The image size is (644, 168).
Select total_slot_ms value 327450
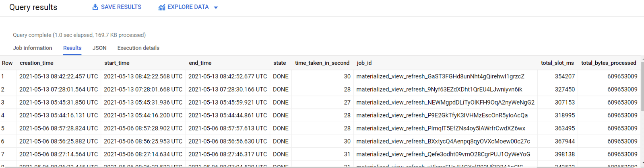click(565, 89)
